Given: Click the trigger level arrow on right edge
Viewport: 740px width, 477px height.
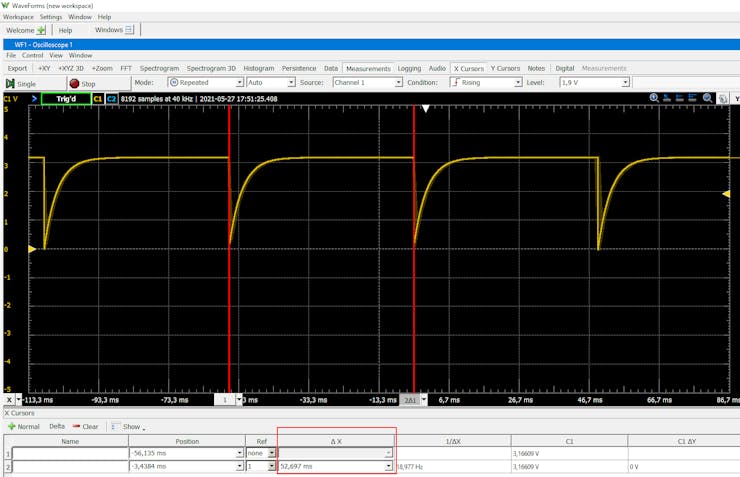Looking at the screenshot, I should [x=726, y=193].
